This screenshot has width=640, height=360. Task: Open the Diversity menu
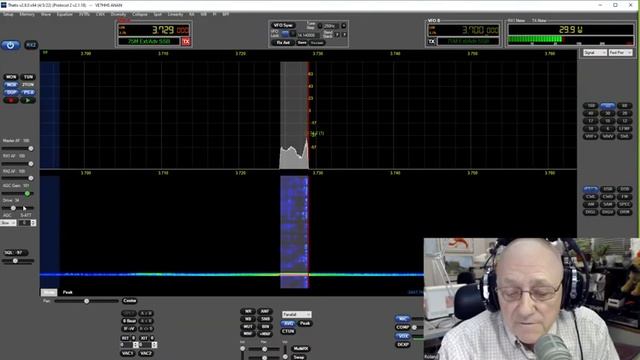(118, 14)
